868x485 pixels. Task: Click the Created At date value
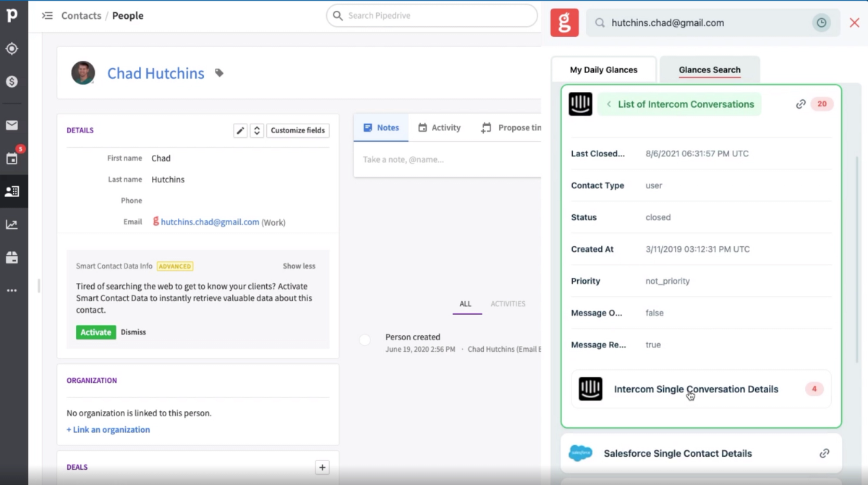[697, 249]
